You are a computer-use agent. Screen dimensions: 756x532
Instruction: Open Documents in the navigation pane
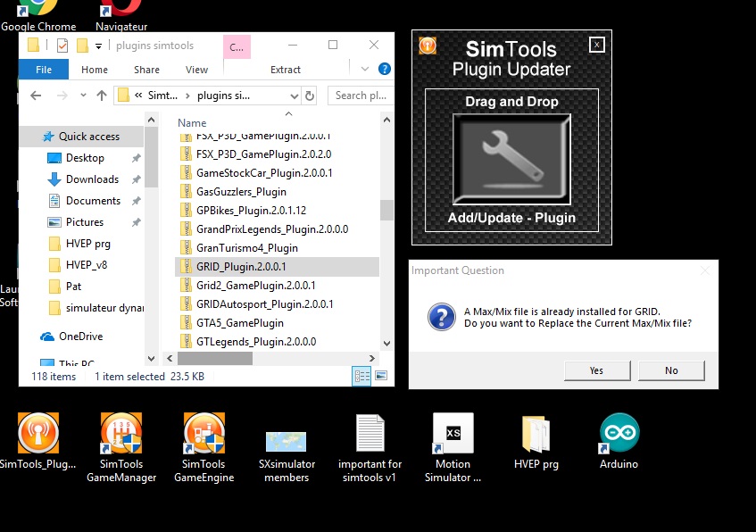point(93,201)
